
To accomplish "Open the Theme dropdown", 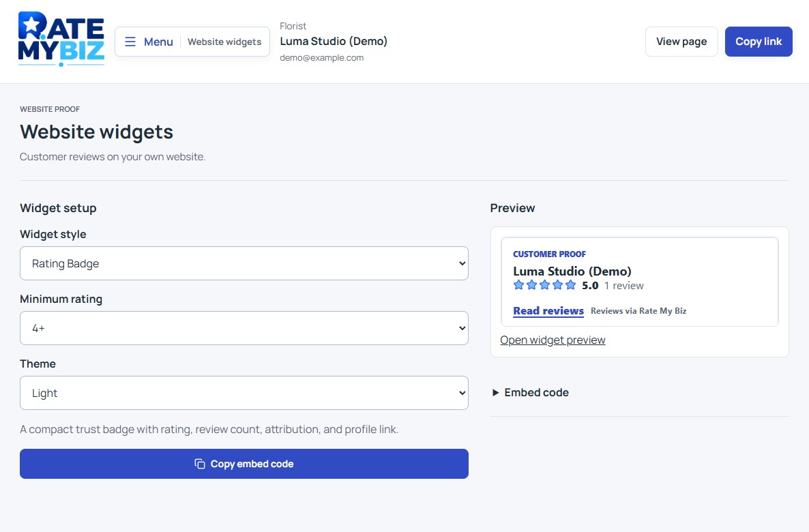I will [x=244, y=393].
